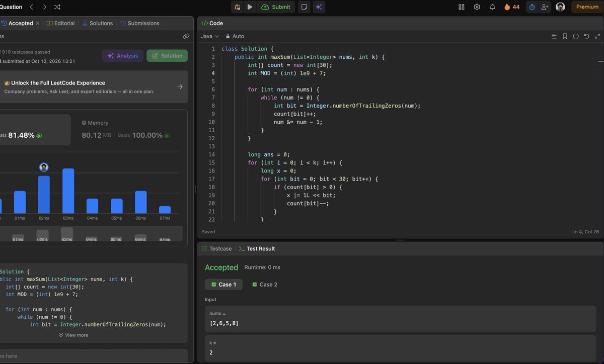Click the curly braces icon in editor toolbar
Image resolution: width=604 pixels, height=364 pixels.
tap(576, 36)
